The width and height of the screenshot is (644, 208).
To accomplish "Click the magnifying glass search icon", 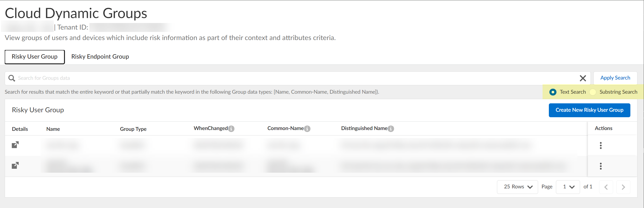I will [12, 78].
